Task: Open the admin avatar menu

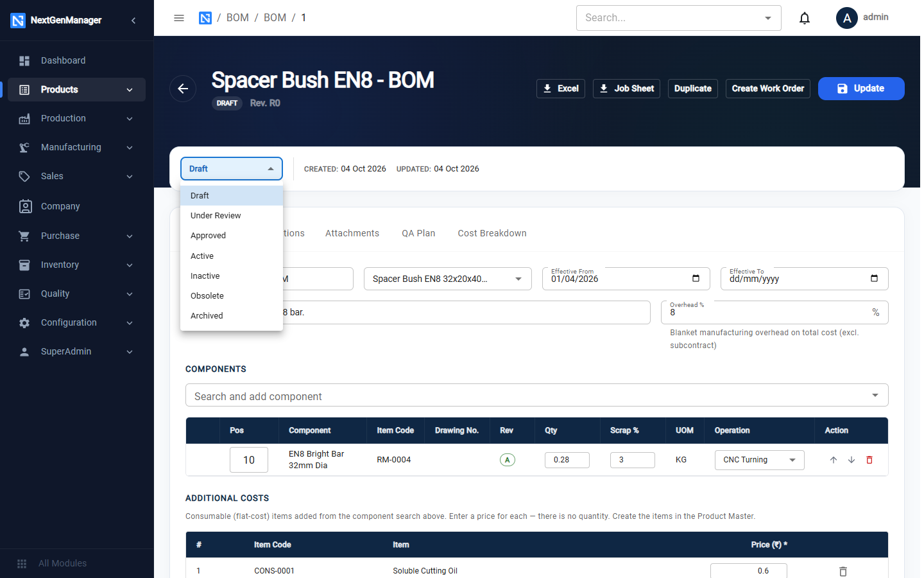Action: pyautogui.click(x=847, y=18)
